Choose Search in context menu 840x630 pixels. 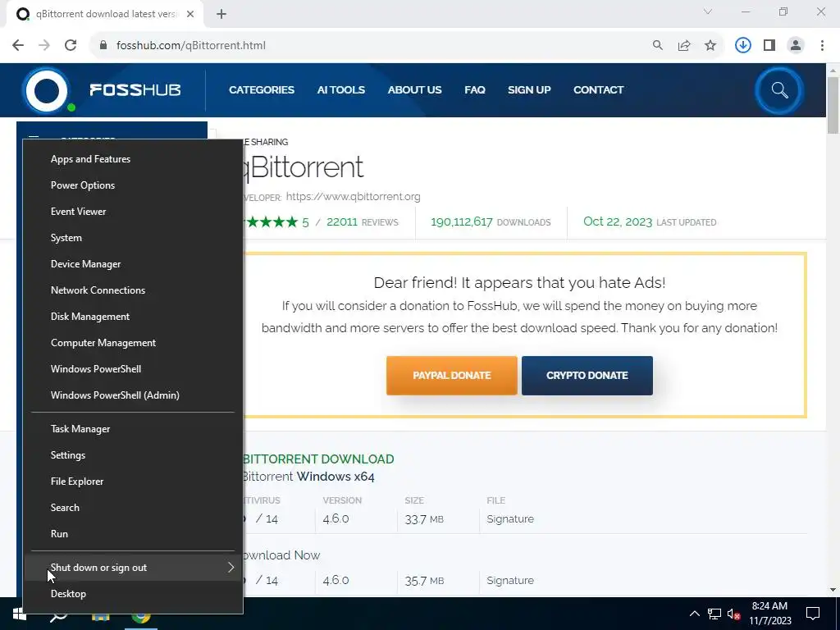133,508
